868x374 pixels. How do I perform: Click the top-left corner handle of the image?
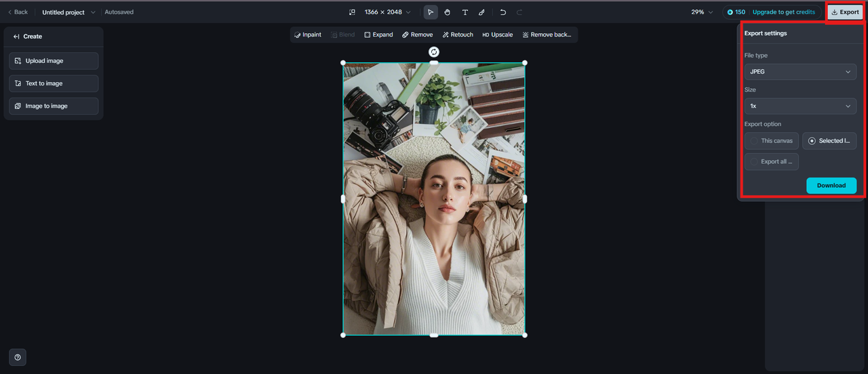coord(343,63)
